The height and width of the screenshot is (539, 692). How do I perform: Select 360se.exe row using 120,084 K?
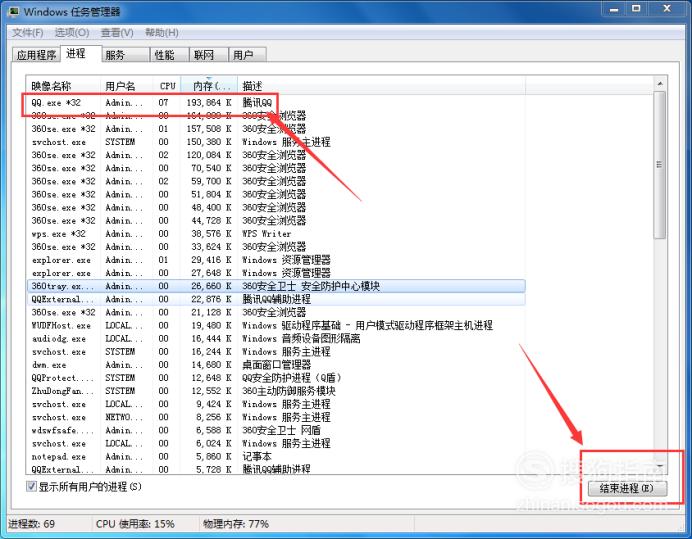[x=276, y=155]
